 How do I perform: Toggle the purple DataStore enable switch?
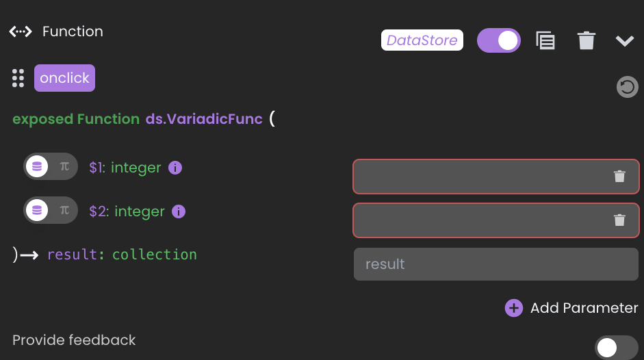[x=499, y=40]
